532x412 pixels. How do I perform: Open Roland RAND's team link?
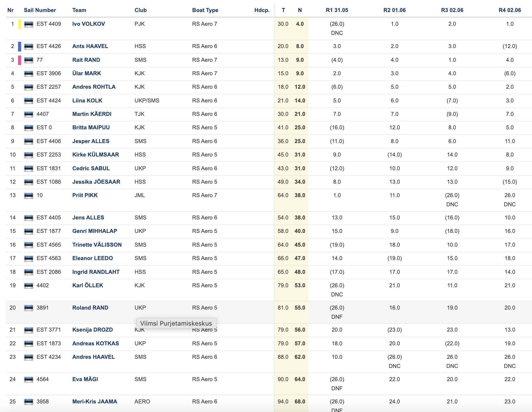(90, 308)
